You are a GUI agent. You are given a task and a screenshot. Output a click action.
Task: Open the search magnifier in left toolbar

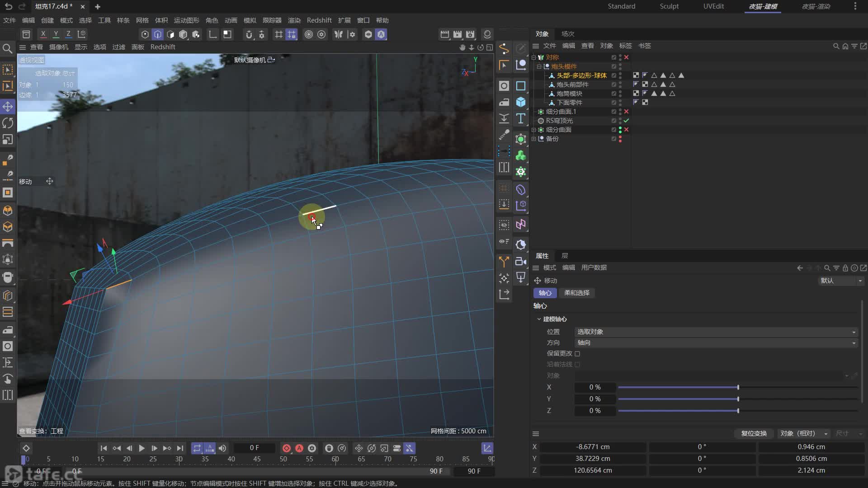pyautogui.click(x=8, y=48)
